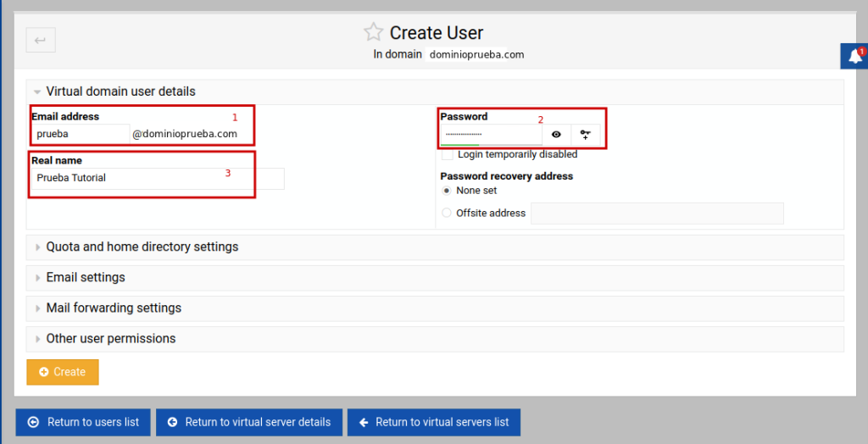Enable Login temporarily disabled checkbox
Viewport: 868px width, 444px height.
pos(447,155)
